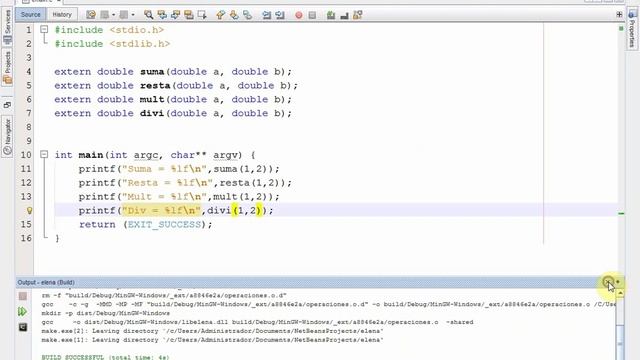Click the Forward navigation icon in editor toolbar
640x360 pixels.
tap(124, 15)
